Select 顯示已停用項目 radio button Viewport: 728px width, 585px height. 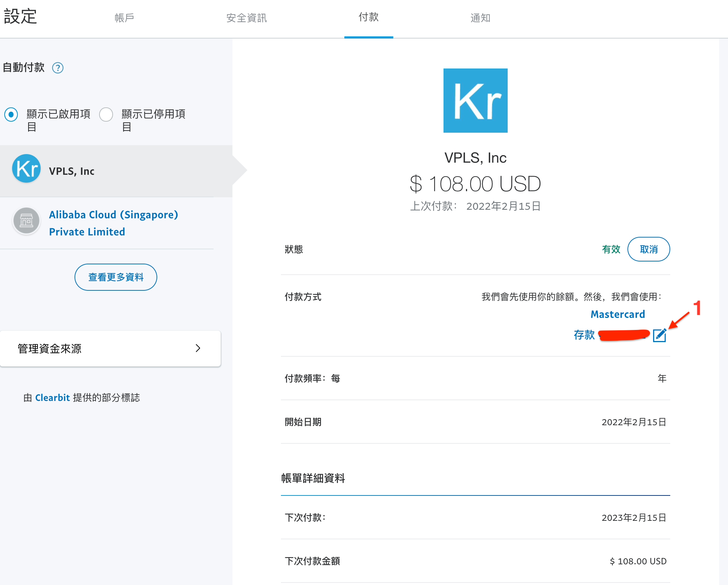point(106,115)
